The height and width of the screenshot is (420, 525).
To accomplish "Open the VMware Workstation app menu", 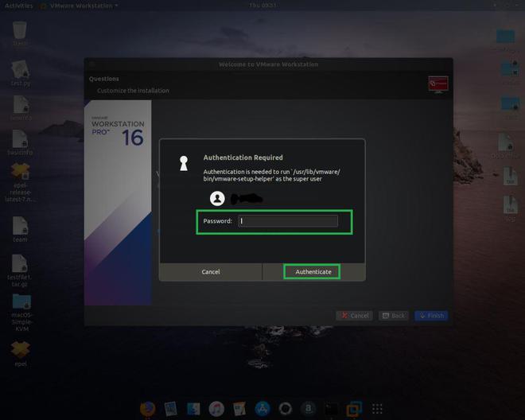I will pyautogui.click(x=80, y=6).
